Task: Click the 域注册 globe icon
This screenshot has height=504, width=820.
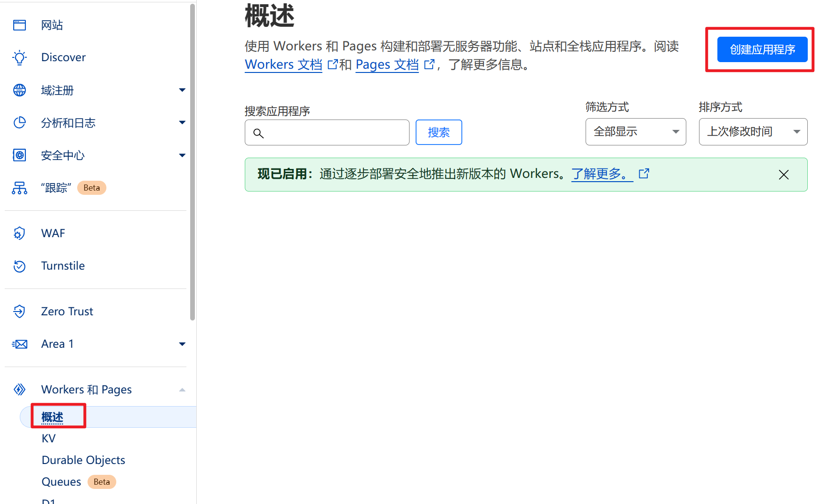Action: 20,90
